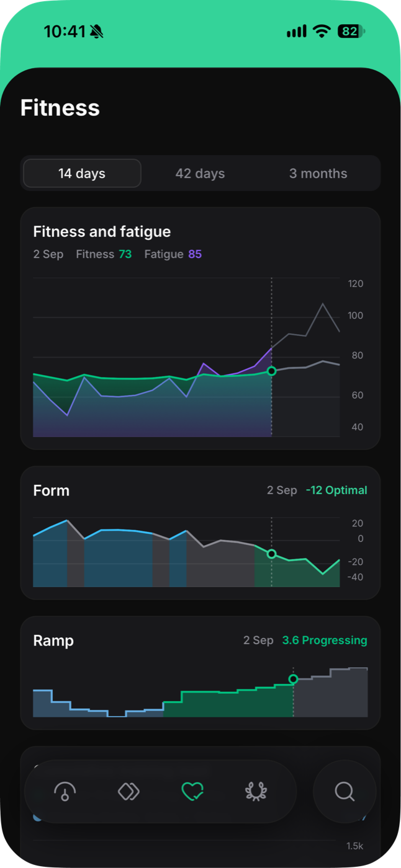Tap the 2 Sep date in Form card
This screenshot has width=401, height=868.
tap(282, 490)
